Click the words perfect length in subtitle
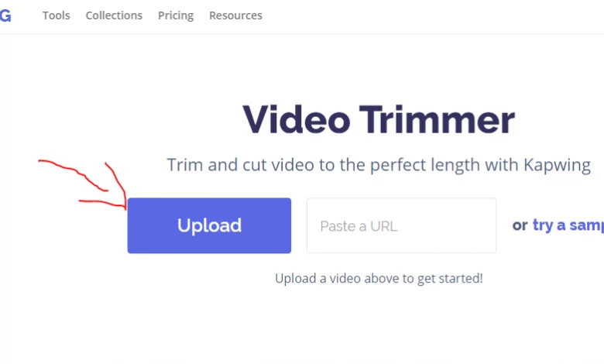 click(425, 165)
